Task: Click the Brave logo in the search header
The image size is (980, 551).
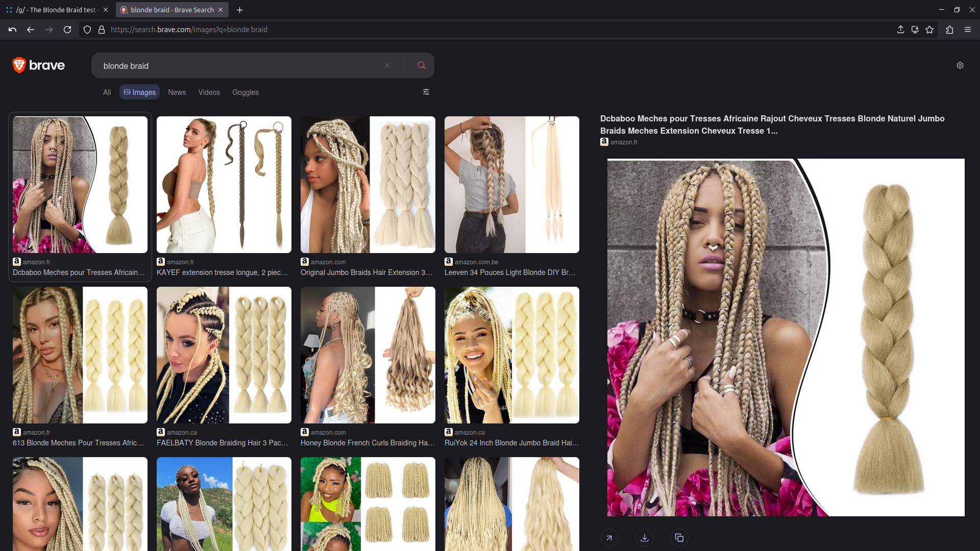Action: 39,65
